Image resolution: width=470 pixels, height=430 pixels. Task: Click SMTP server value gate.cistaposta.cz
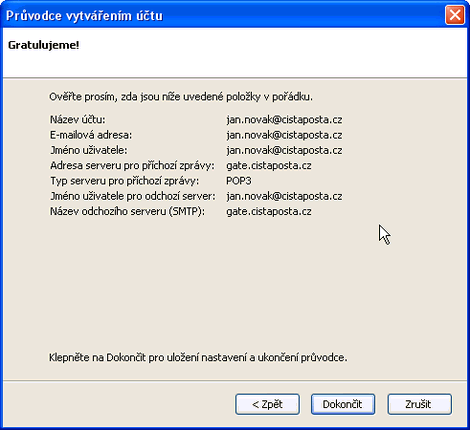point(269,211)
